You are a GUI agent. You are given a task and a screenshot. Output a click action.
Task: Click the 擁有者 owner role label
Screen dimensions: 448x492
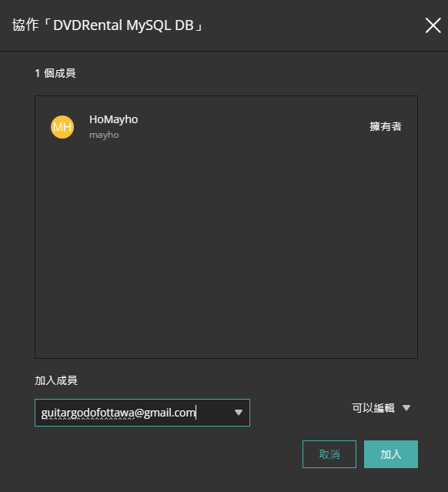(386, 126)
